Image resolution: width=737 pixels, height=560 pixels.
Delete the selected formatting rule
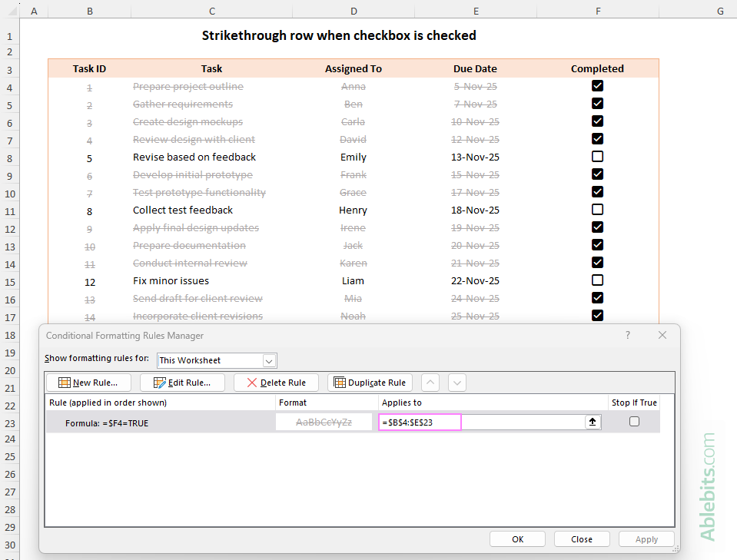pyautogui.click(x=275, y=382)
